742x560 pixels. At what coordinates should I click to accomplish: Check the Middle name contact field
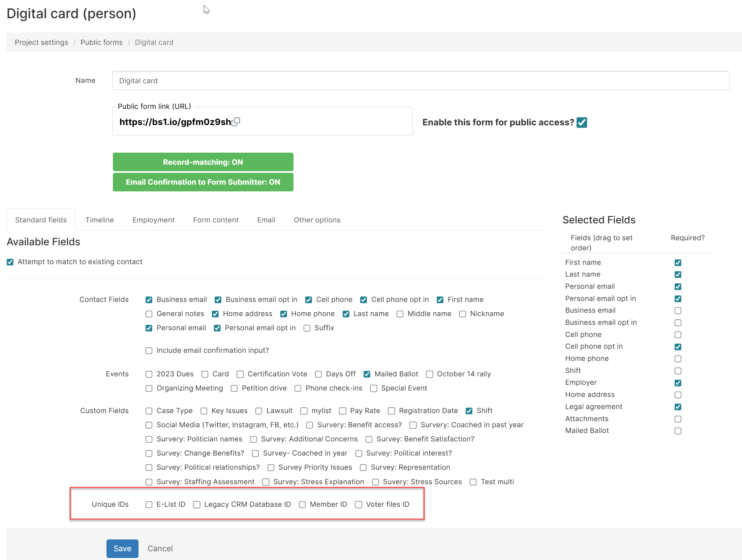400,314
